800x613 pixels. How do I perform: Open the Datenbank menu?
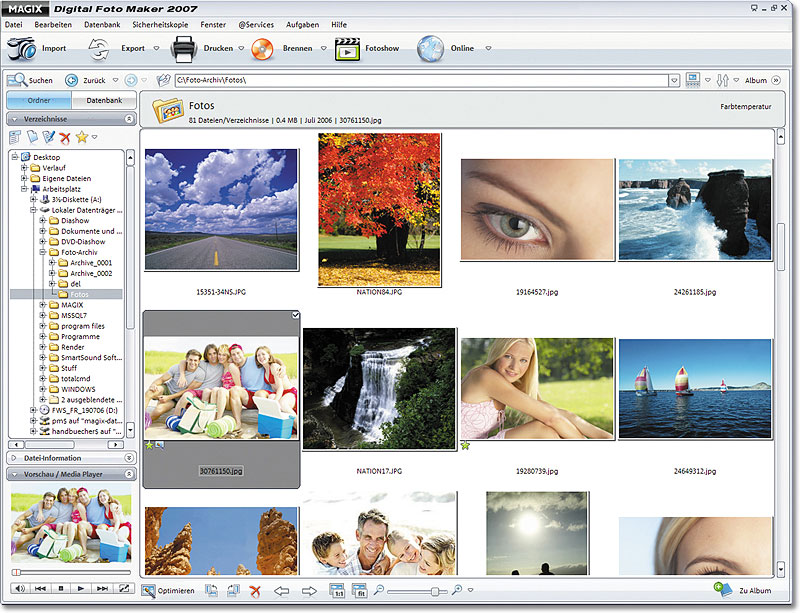coord(102,24)
